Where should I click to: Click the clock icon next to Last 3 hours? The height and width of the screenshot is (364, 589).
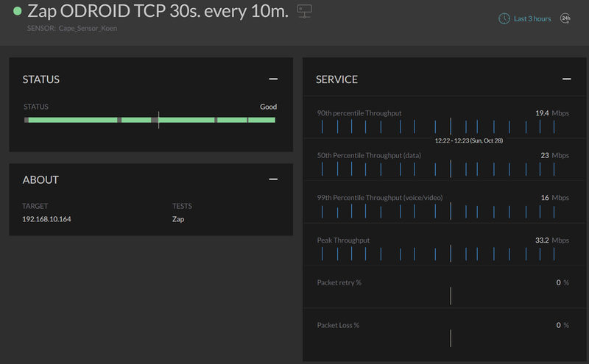504,18
